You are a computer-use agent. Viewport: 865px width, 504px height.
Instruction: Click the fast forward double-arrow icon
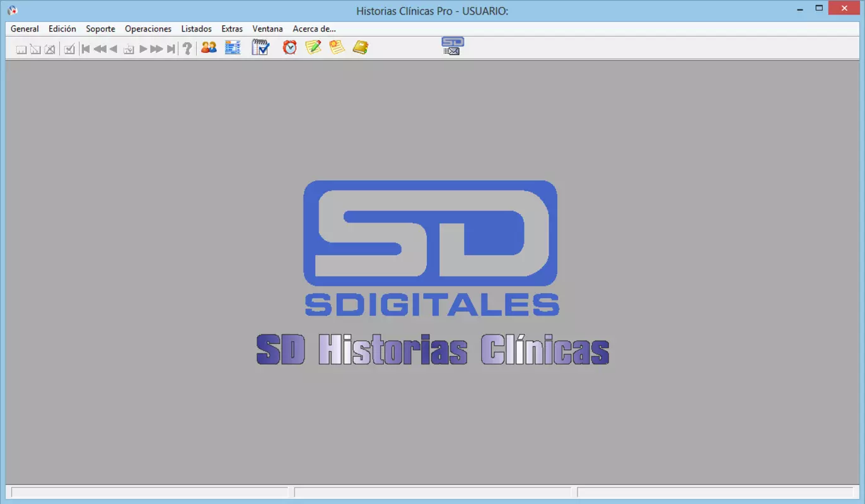156,49
